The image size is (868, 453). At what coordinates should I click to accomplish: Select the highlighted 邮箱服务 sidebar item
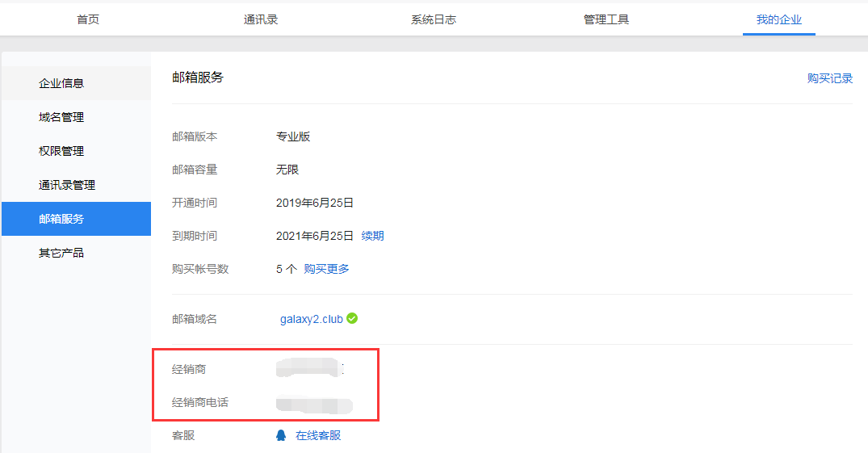(61, 219)
